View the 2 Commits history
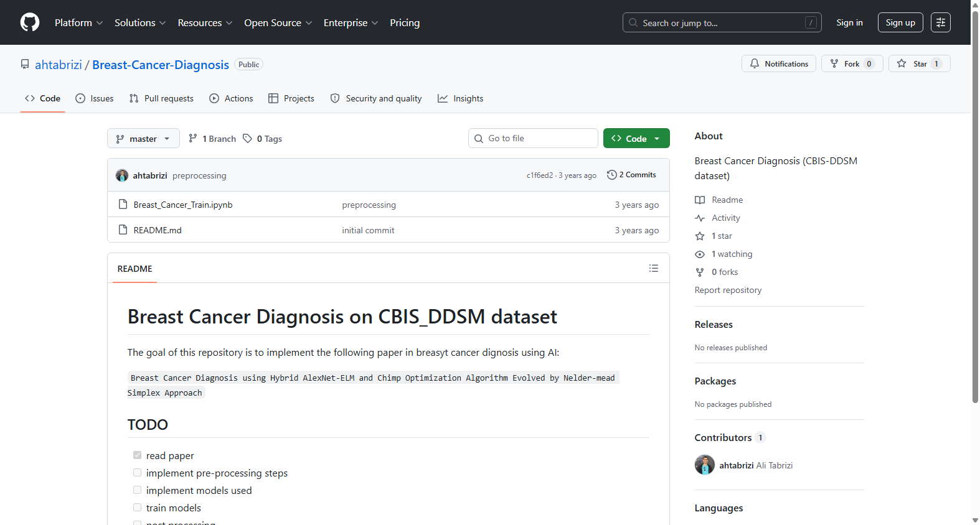Viewport: 980px width, 525px height. tap(631, 175)
